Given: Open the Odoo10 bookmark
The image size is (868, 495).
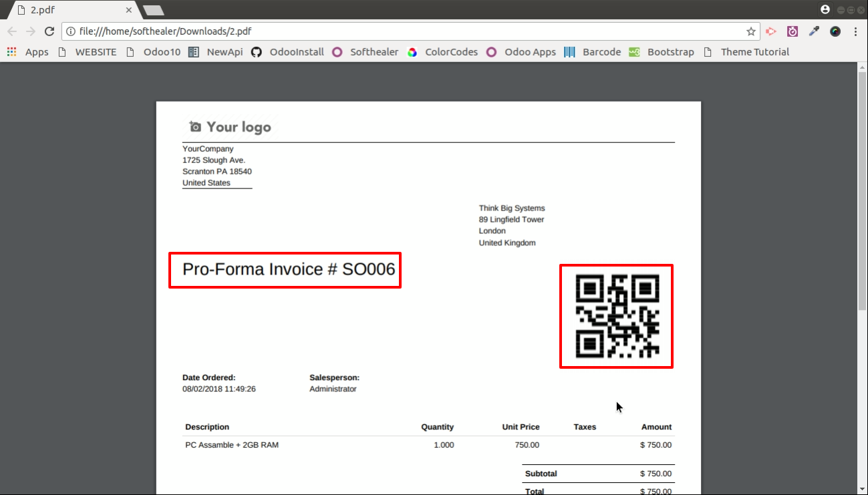Looking at the screenshot, I should pyautogui.click(x=153, y=52).
